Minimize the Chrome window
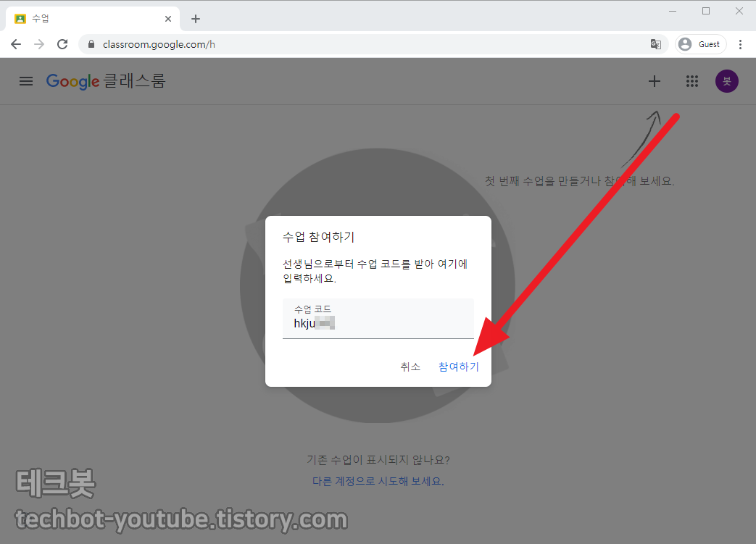 pyautogui.click(x=673, y=11)
